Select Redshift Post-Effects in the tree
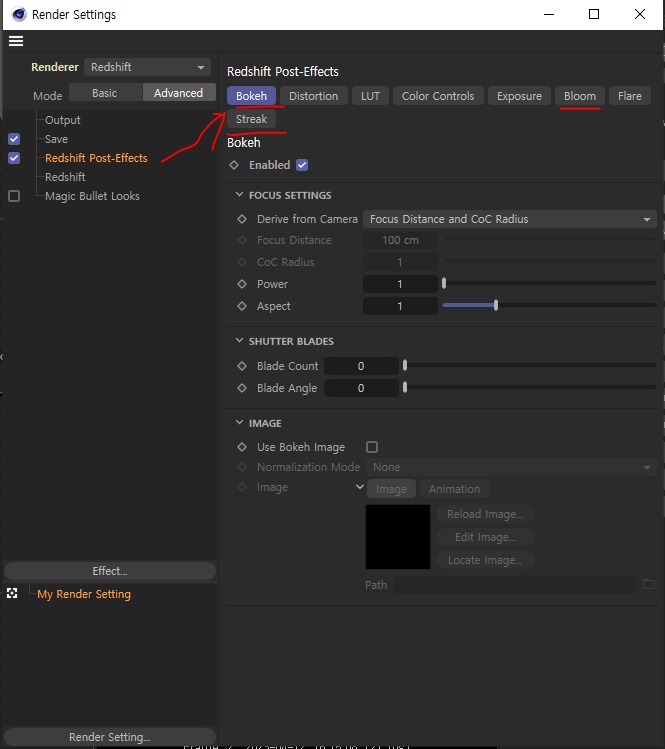 (96, 158)
